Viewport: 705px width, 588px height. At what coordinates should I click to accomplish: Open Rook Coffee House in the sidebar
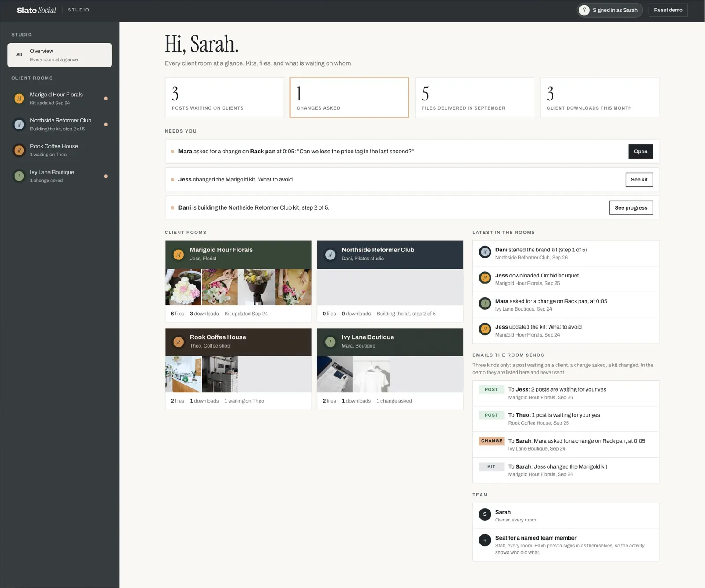(x=59, y=151)
